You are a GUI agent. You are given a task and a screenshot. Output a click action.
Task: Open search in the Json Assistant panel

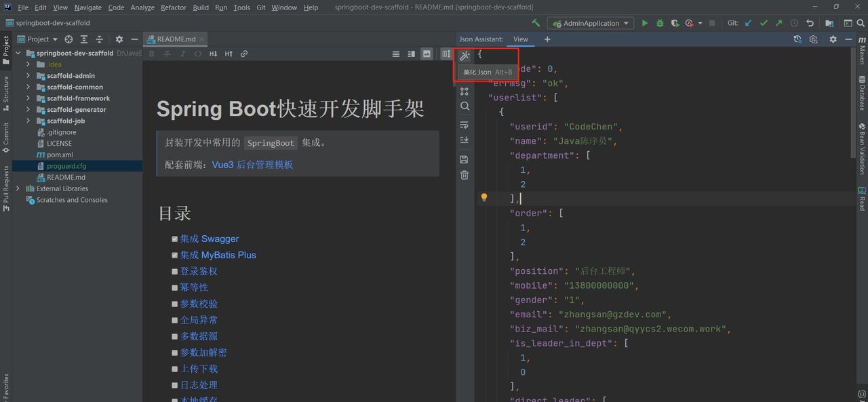[464, 106]
